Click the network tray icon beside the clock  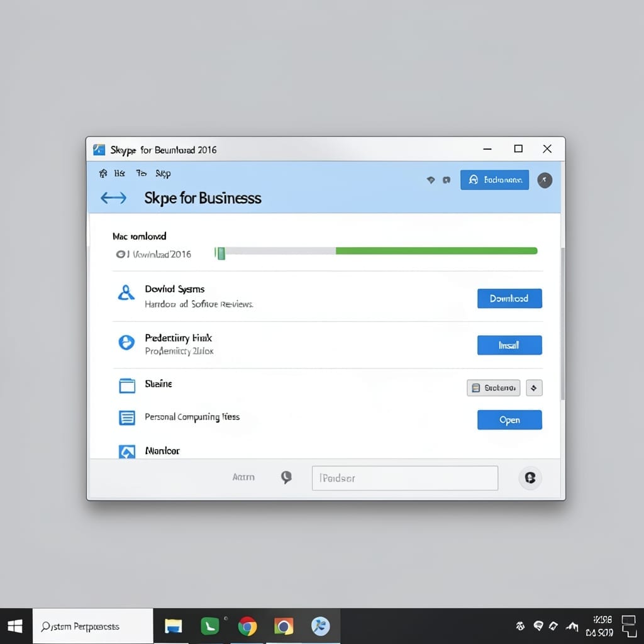pyautogui.click(x=572, y=626)
